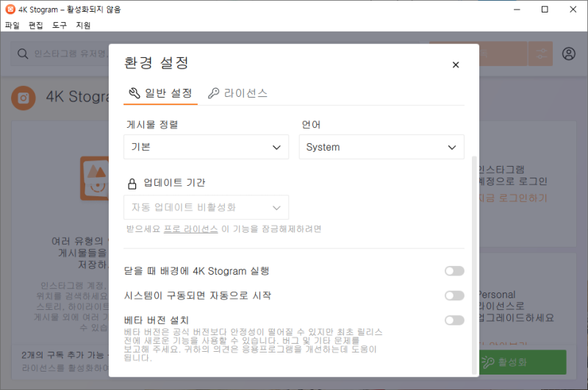Follow the 프로 라이선스 link
The image size is (588, 390).
pos(191,229)
